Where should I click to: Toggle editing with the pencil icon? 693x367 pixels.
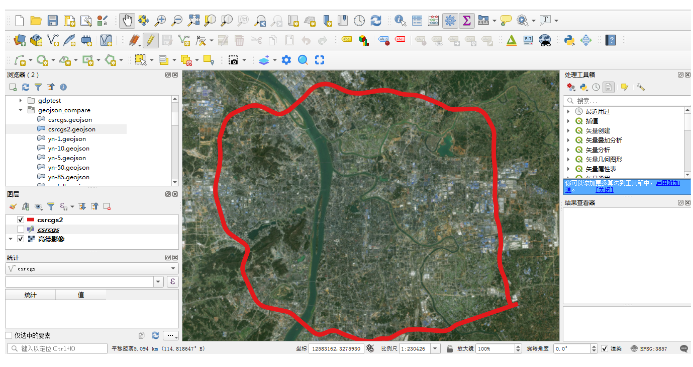tap(151, 40)
